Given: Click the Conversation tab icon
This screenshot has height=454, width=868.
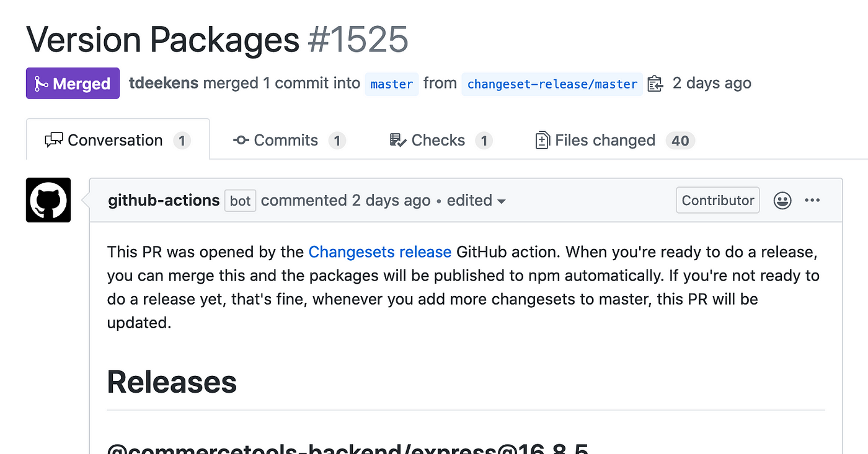Looking at the screenshot, I should point(54,141).
